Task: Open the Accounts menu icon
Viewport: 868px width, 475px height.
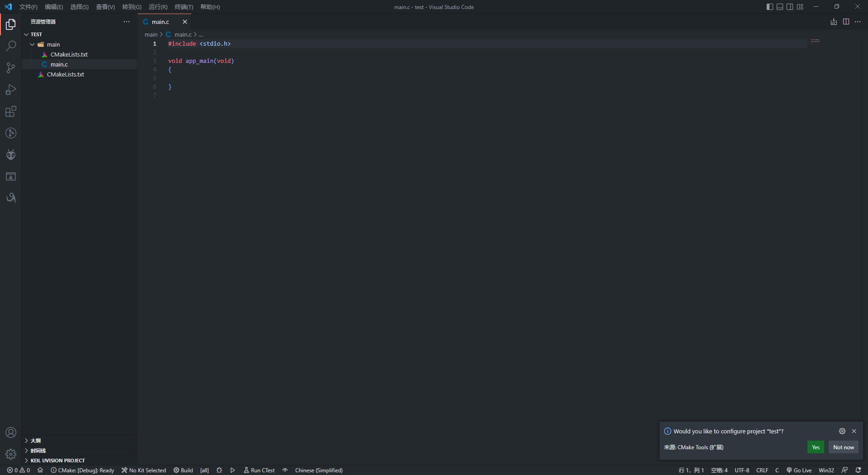Action: point(11,432)
